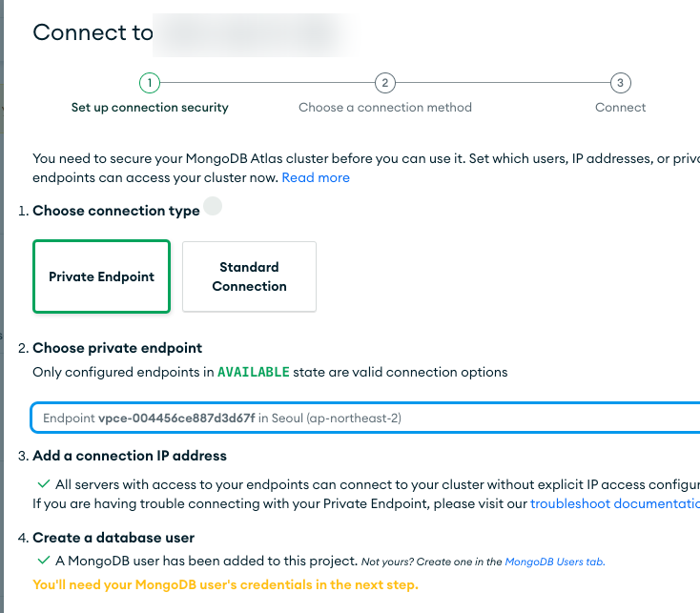
Task: Click the yellow MongoDB credentials reminder text
Action: pyautogui.click(x=225, y=583)
